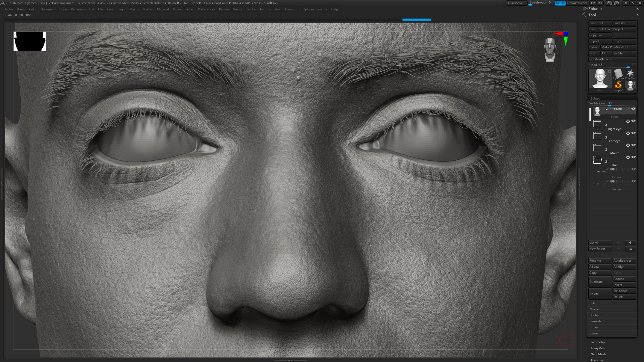Open the Hair folder settings gear

pyautogui.click(x=628, y=157)
